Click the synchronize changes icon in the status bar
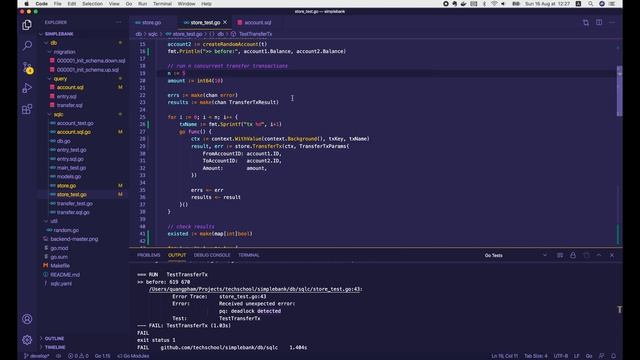The height and width of the screenshot is (360, 640). tap(58, 356)
